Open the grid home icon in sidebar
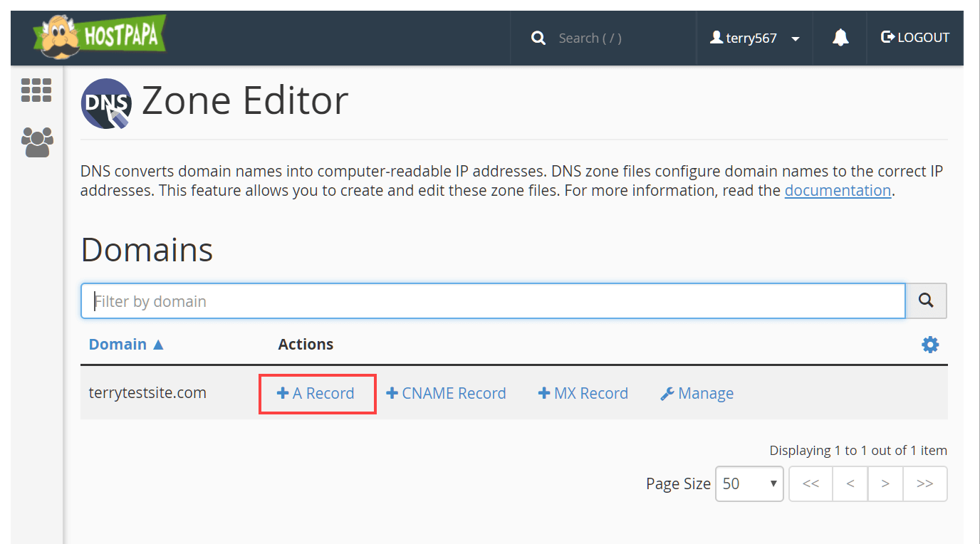 tap(36, 90)
